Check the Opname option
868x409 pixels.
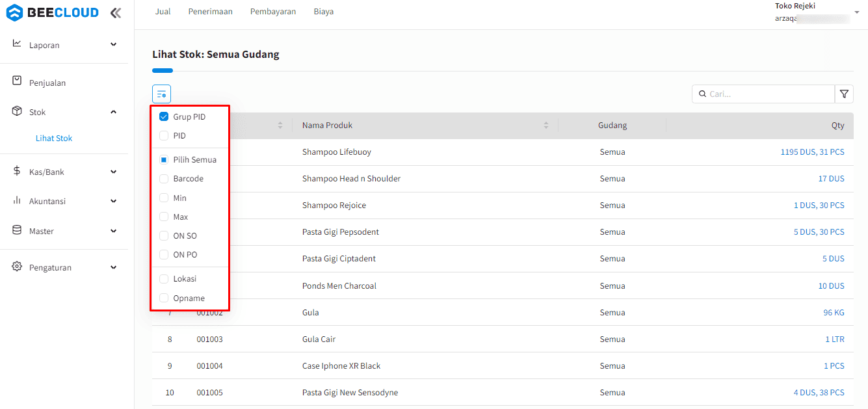[x=164, y=298]
